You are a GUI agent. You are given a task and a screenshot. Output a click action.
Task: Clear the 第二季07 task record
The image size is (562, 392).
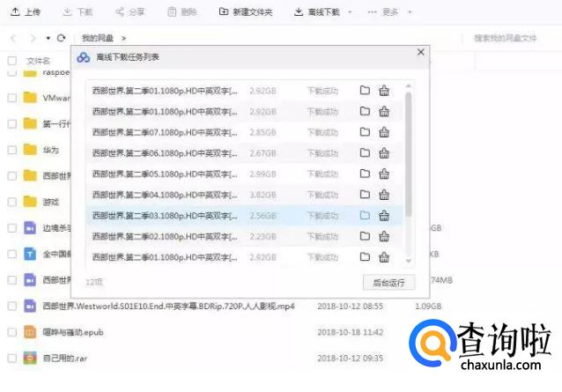coord(384,132)
